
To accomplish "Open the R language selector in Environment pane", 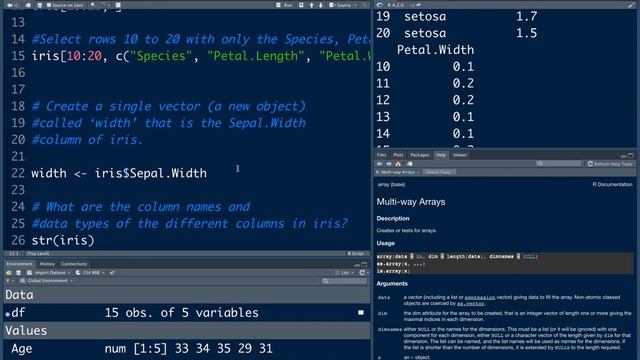I will tap(9, 281).
